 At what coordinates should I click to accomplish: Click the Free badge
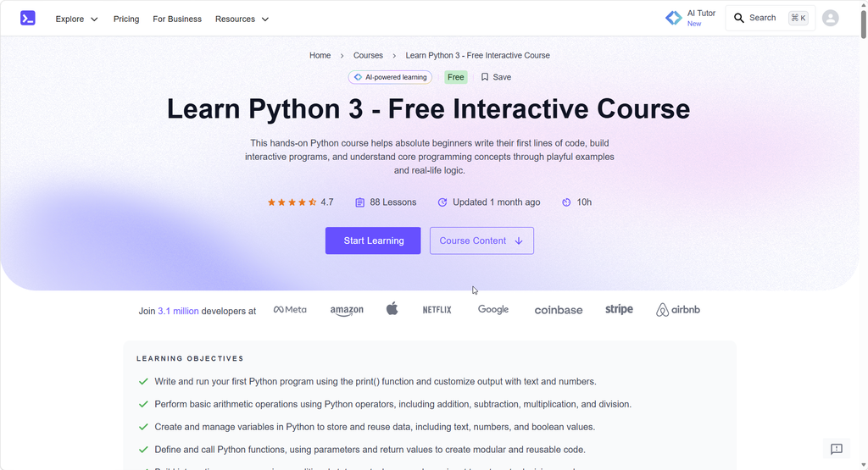(x=455, y=77)
